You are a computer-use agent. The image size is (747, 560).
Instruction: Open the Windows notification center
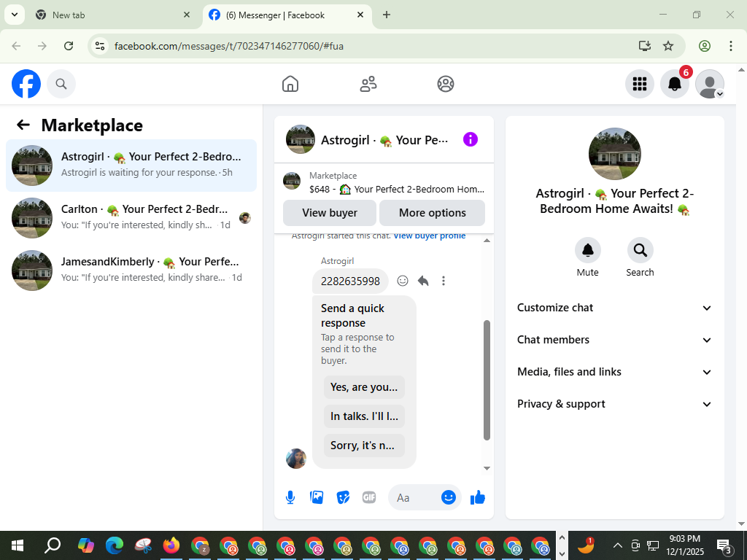[724, 545]
